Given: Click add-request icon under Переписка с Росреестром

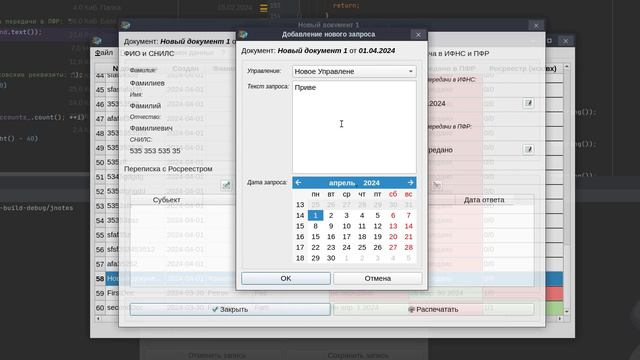Looking at the screenshot, I should (x=226, y=185).
